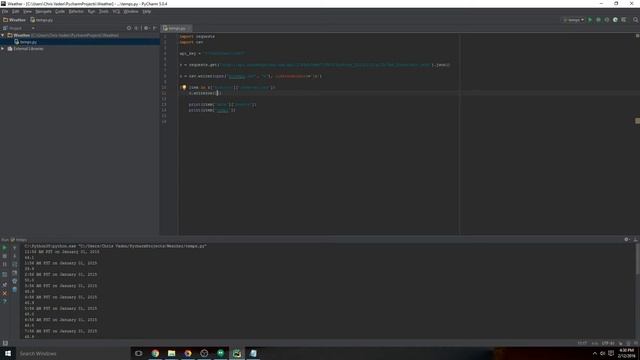Open Chrome from the taskbar
This screenshot has height=360, width=640.
pyautogui.click(x=155, y=353)
